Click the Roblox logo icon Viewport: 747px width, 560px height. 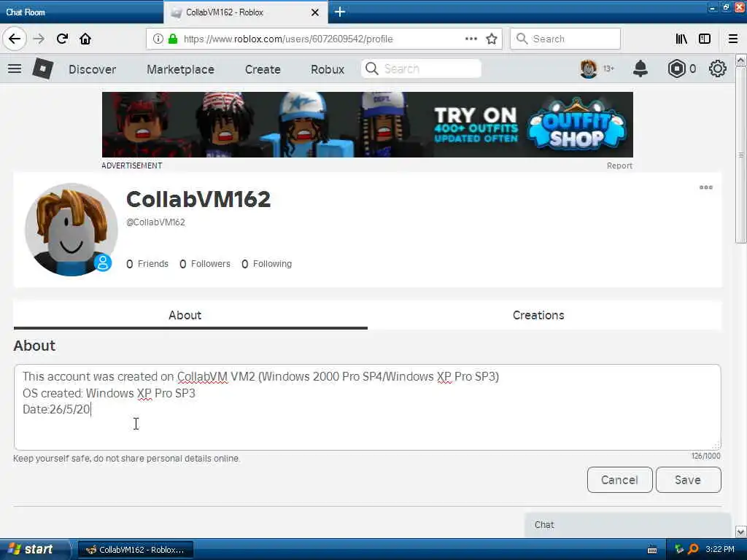coord(42,69)
